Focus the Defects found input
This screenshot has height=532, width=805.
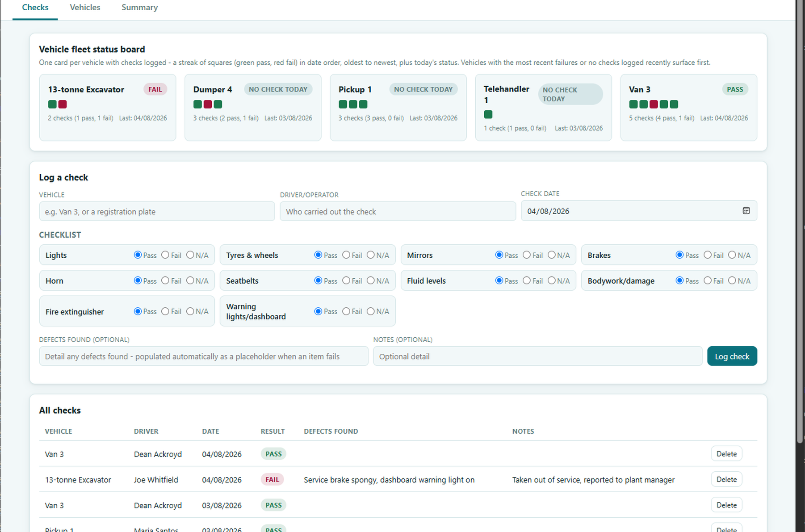click(204, 356)
